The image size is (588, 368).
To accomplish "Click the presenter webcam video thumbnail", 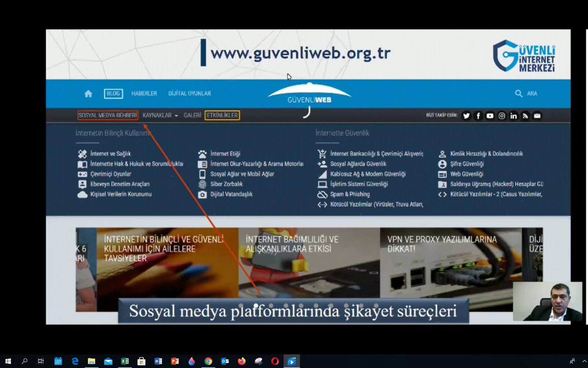I will tap(548, 301).
